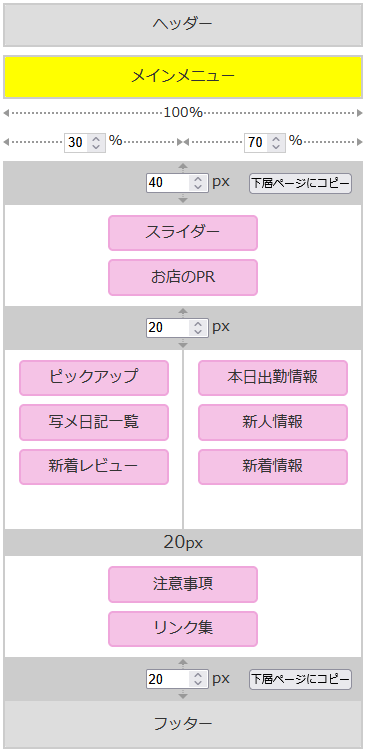Select the お店のPR module
Image resolution: width=367 pixels, height=752 pixels.
[x=183, y=278]
